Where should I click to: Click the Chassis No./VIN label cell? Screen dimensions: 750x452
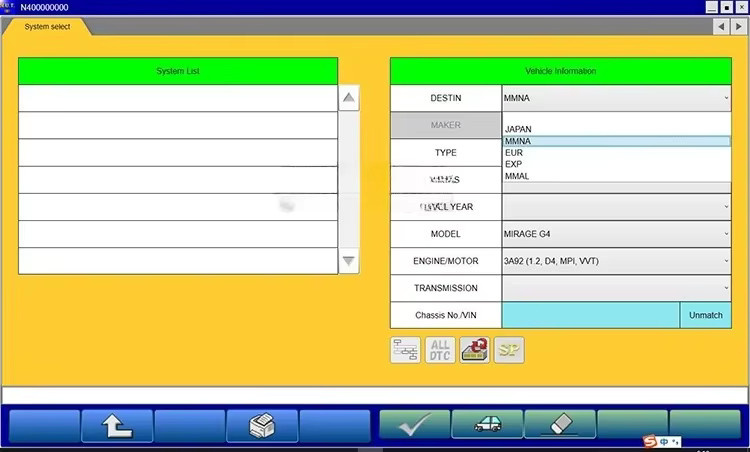tap(446, 315)
